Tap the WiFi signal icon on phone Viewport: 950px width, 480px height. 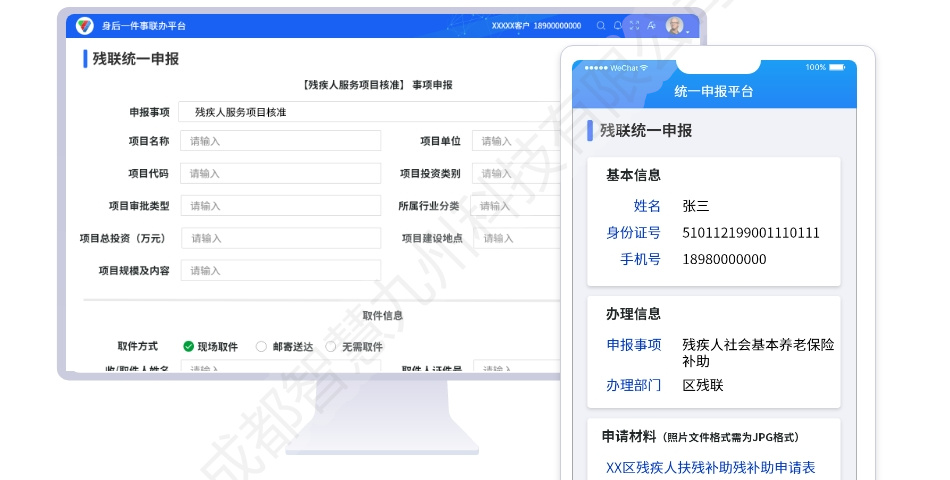645,68
